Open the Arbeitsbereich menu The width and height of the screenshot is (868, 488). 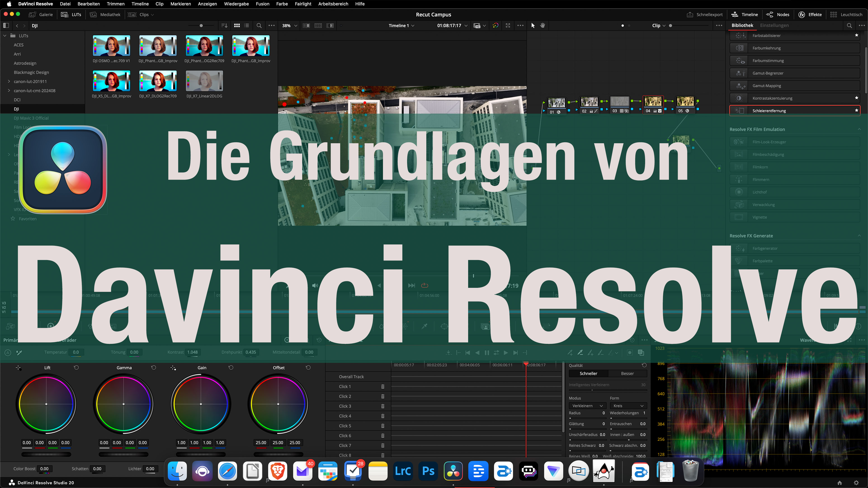[333, 4]
